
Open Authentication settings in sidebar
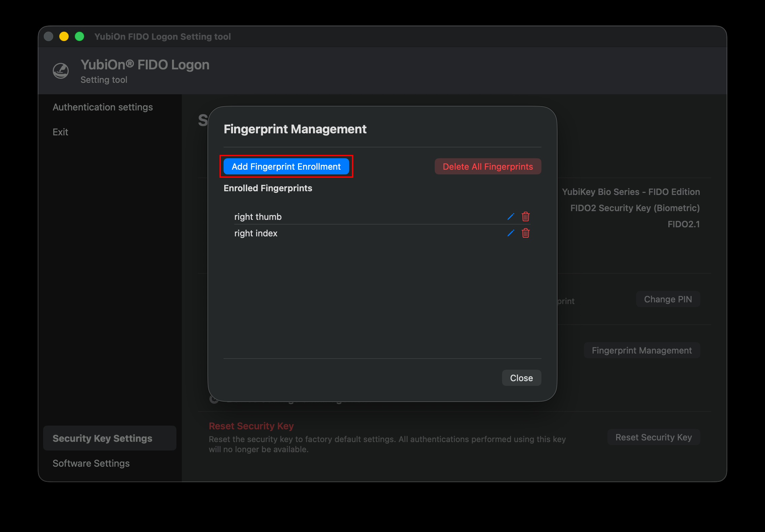103,107
